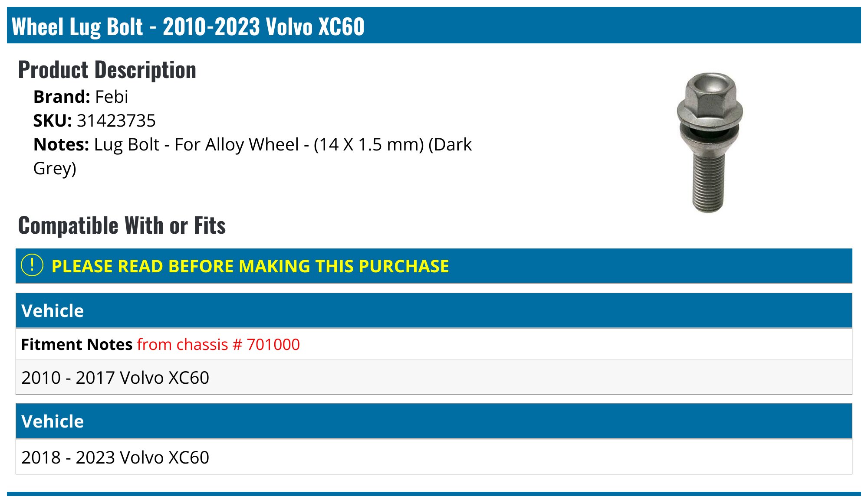Image resolution: width=868 pixels, height=503 pixels.
Task: Select the 2018 - 2023 Volvo XC60 row
Action: (x=434, y=457)
